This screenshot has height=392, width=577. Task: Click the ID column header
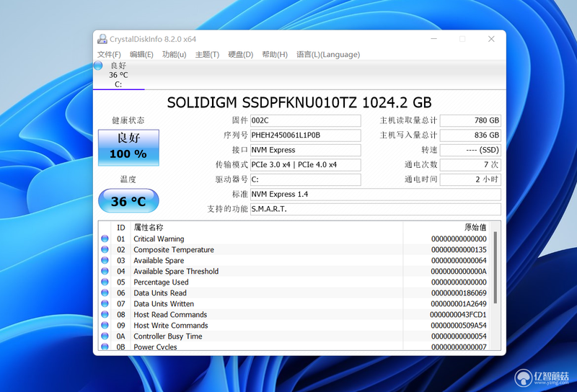[x=121, y=228]
